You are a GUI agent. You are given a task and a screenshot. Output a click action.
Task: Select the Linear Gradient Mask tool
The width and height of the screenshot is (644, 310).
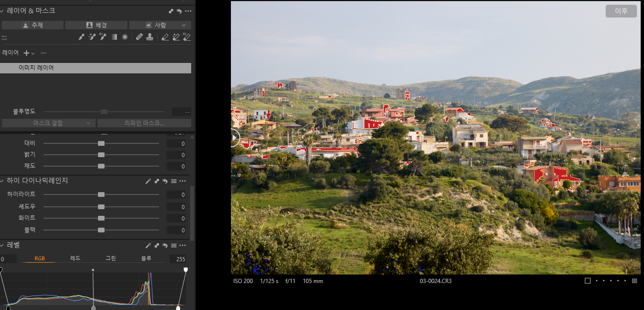[114, 37]
